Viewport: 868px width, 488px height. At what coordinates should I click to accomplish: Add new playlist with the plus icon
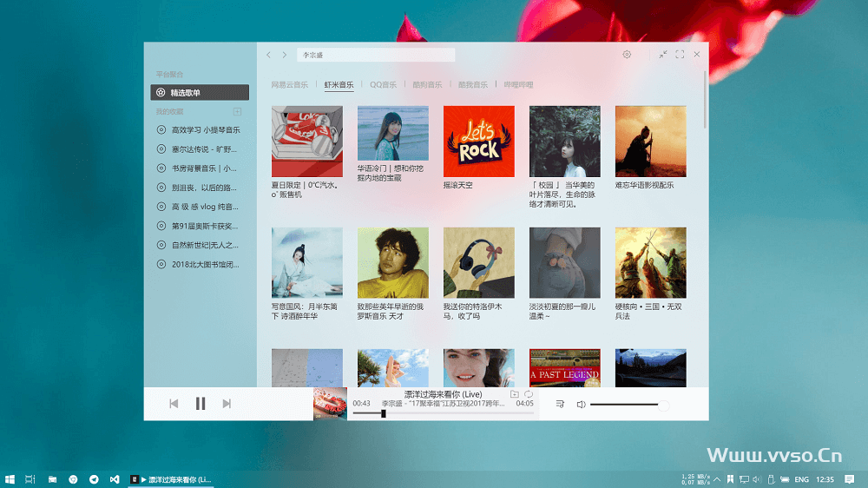click(x=237, y=112)
